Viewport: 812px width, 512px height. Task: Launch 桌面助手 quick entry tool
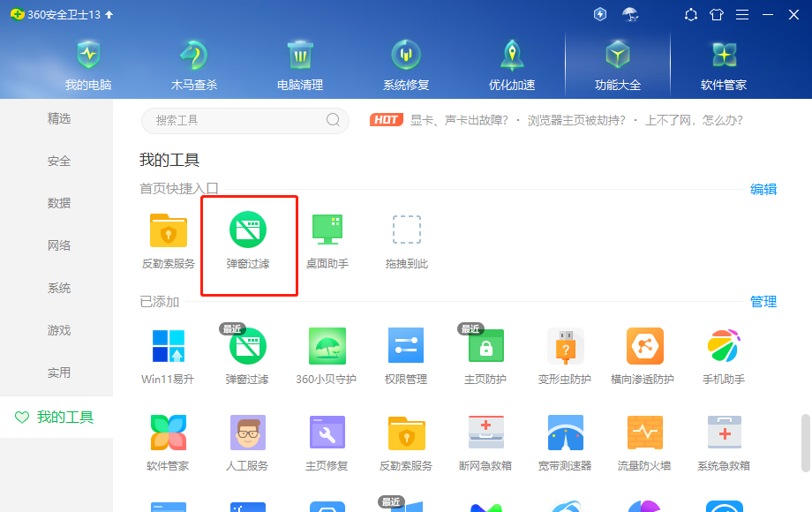(x=327, y=241)
